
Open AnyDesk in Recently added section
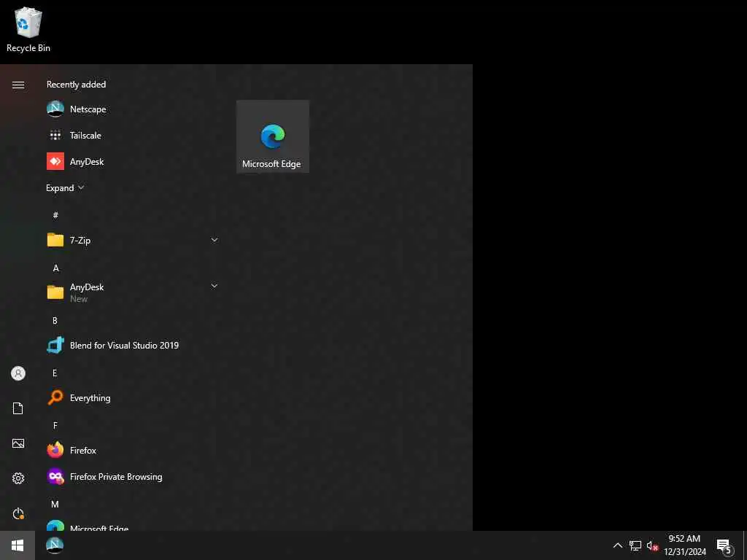(133, 161)
